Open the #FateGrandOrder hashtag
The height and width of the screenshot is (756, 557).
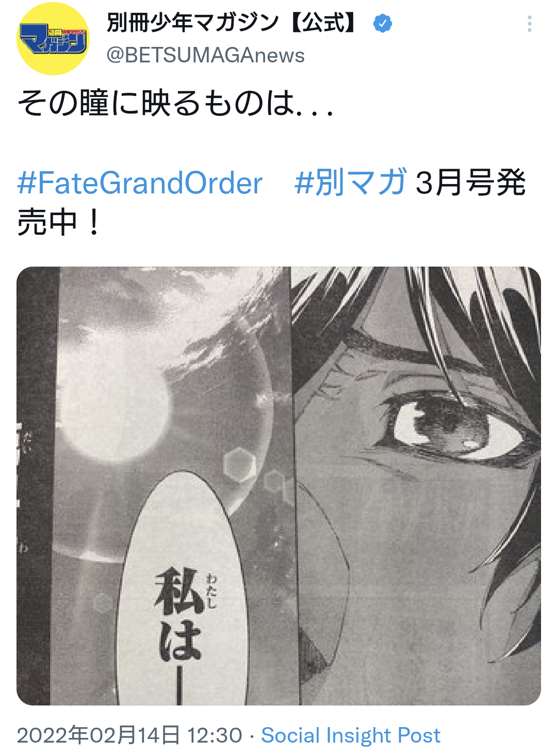[x=140, y=183]
